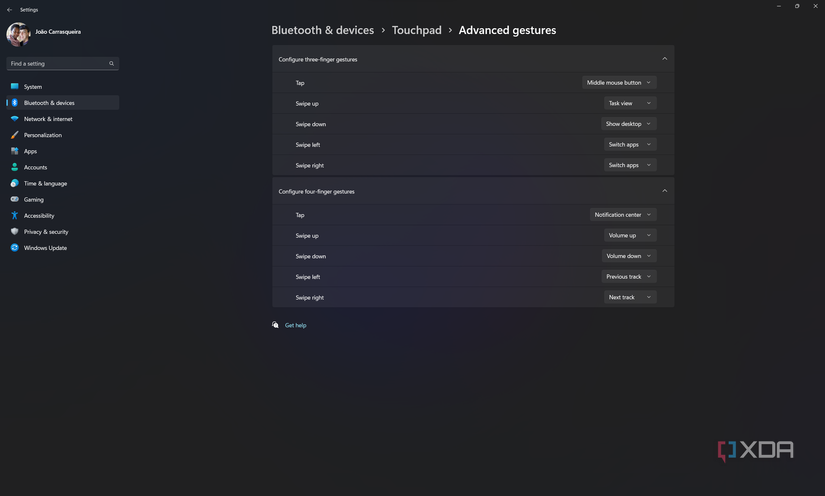Go to Privacy & security
Viewport: 825px width, 496px height.
pos(46,231)
